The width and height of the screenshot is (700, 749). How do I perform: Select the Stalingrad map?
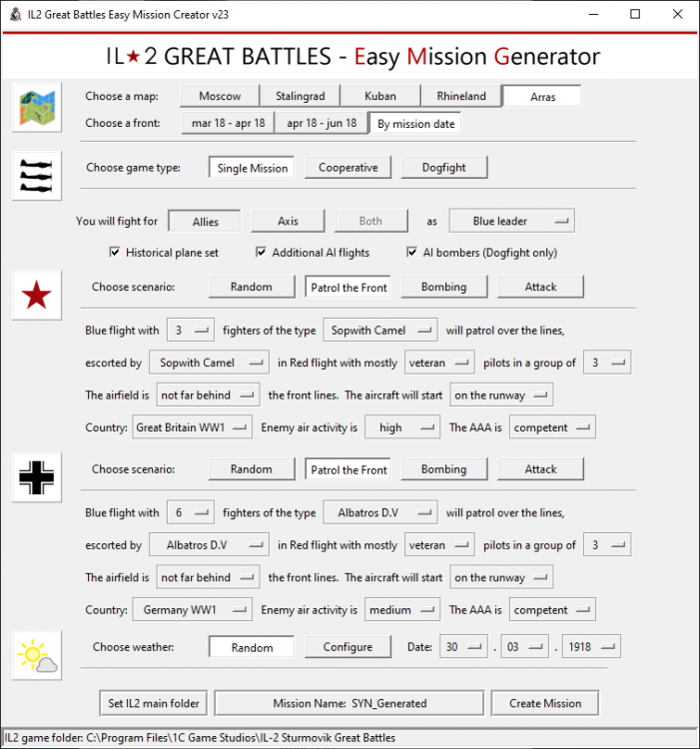click(300, 96)
